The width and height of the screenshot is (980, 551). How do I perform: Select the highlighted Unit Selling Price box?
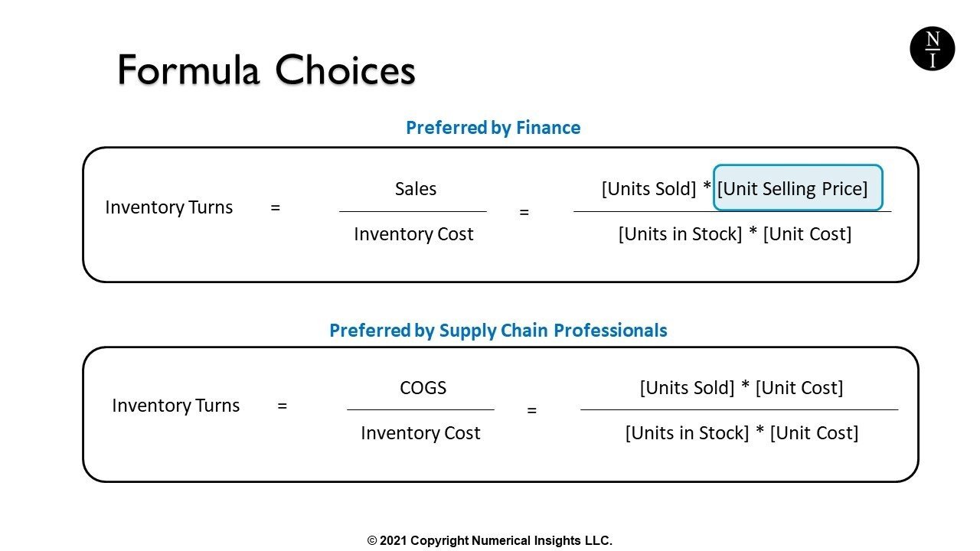[x=798, y=187]
